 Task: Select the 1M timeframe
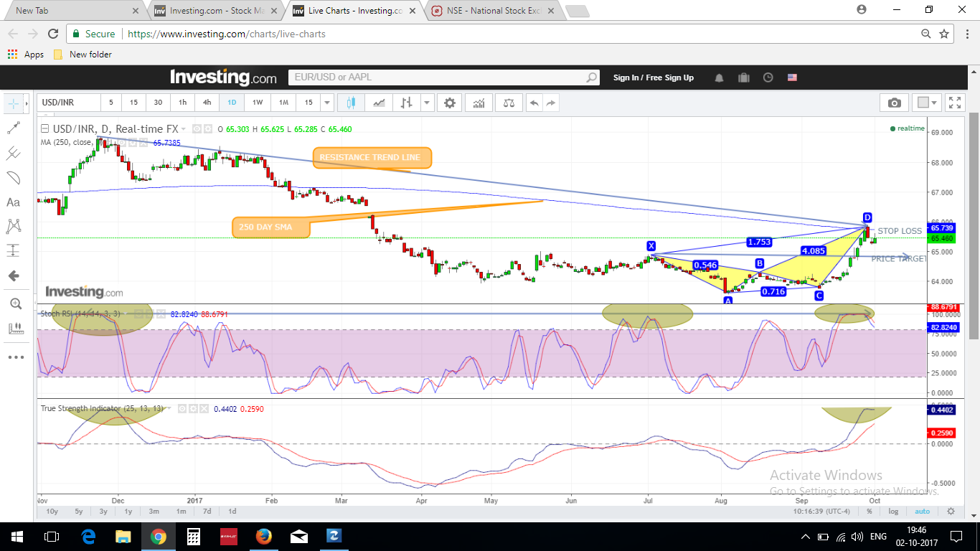pos(283,103)
